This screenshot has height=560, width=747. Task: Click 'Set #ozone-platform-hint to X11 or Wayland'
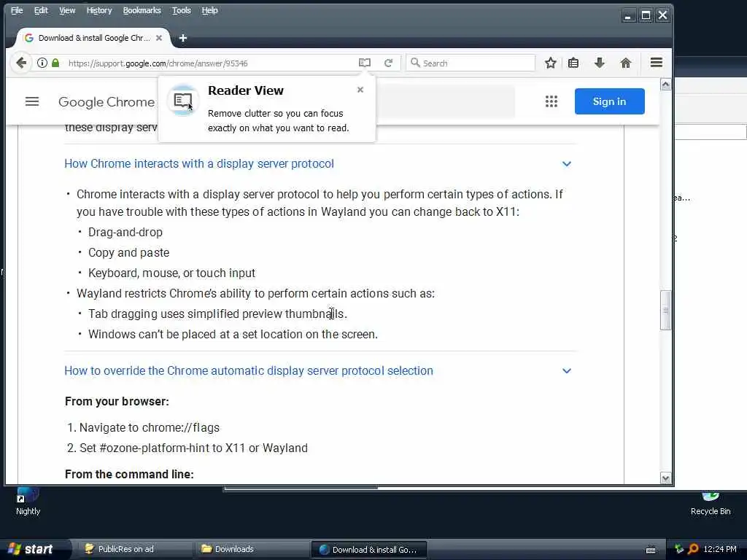coord(193,448)
